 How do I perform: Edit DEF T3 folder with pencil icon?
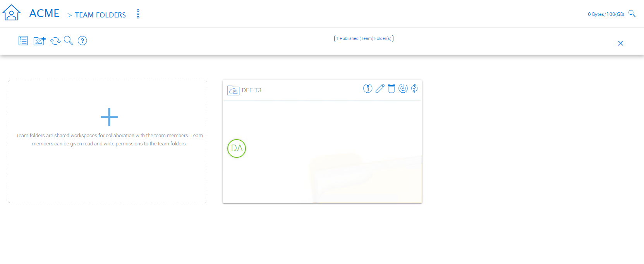pos(380,88)
